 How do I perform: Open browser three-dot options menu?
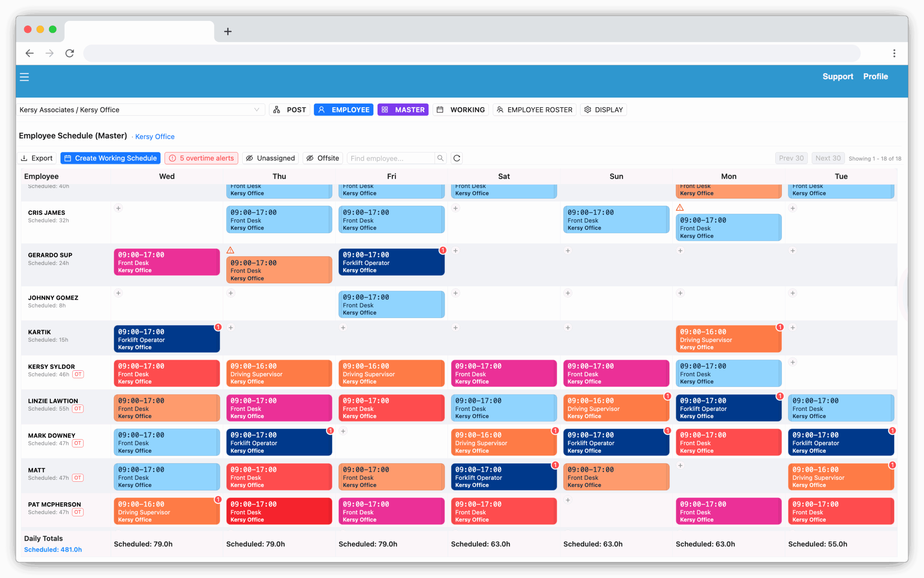(894, 53)
